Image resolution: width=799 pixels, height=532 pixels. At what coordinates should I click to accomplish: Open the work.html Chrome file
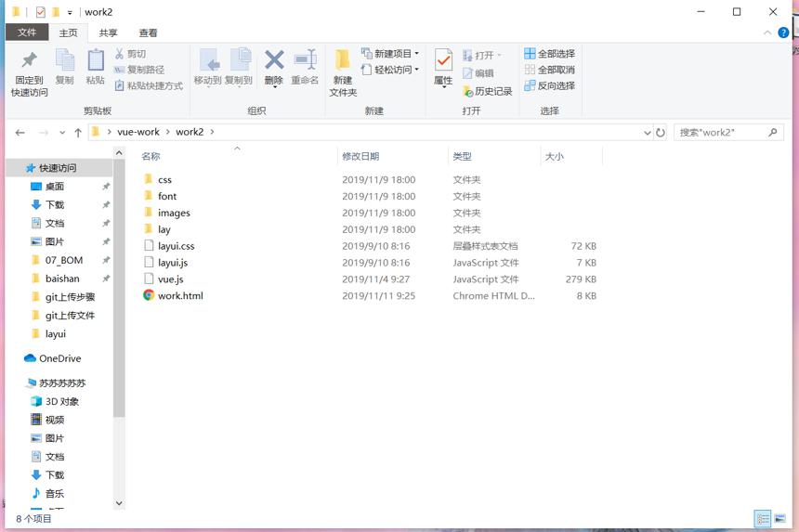pos(180,296)
